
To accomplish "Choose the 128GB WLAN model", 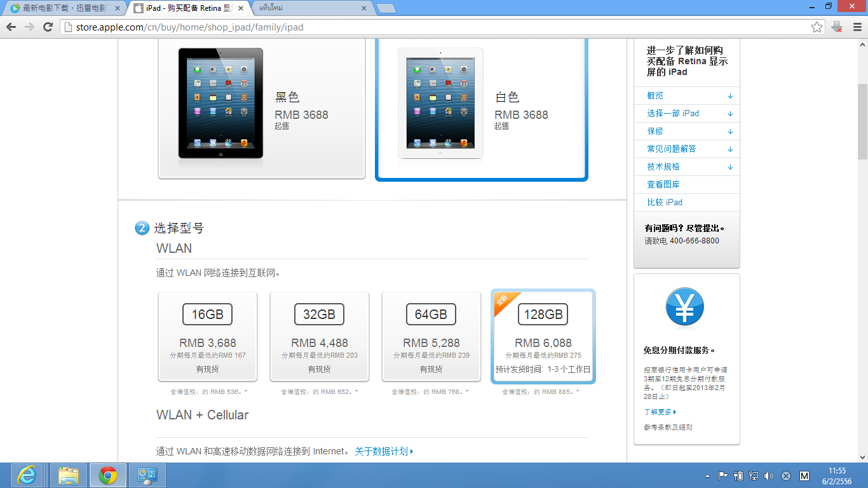I will click(543, 337).
